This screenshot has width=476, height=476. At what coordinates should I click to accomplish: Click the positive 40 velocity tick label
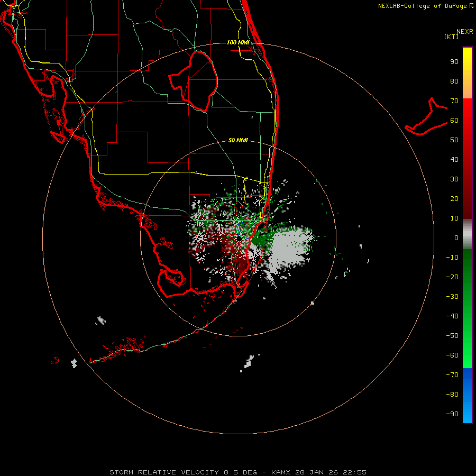tap(454, 160)
